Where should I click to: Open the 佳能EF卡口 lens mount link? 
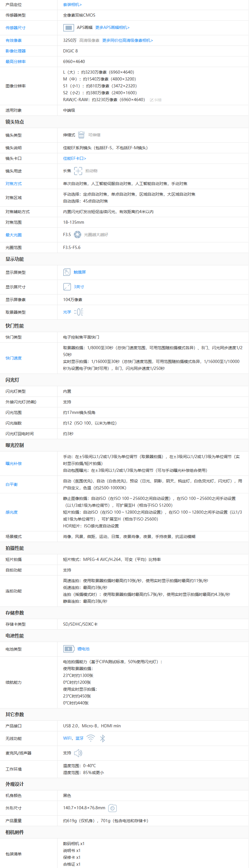click(x=74, y=158)
